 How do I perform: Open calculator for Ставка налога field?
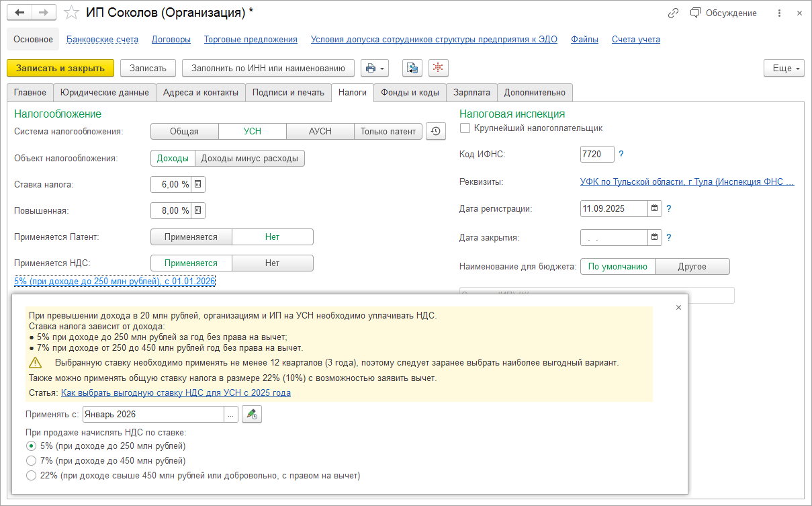(x=198, y=184)
